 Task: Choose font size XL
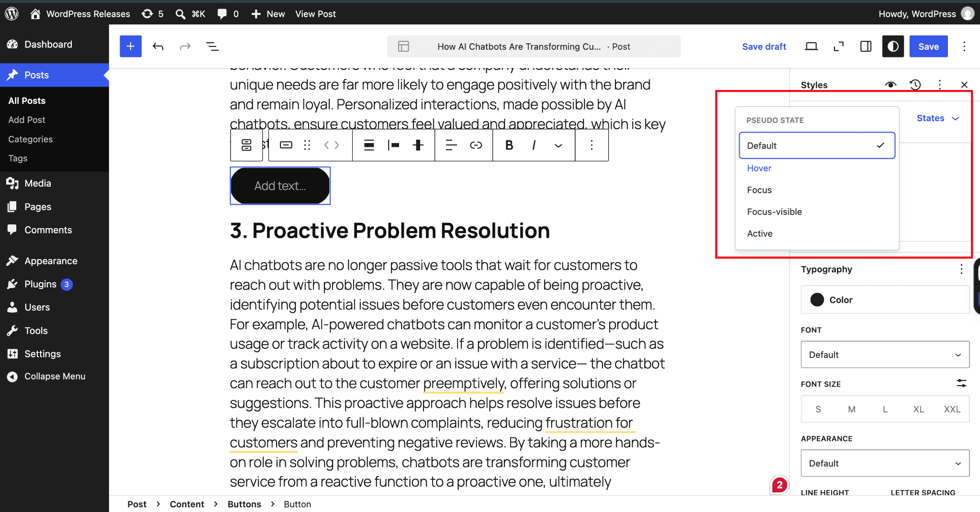[x=918, y=409]
